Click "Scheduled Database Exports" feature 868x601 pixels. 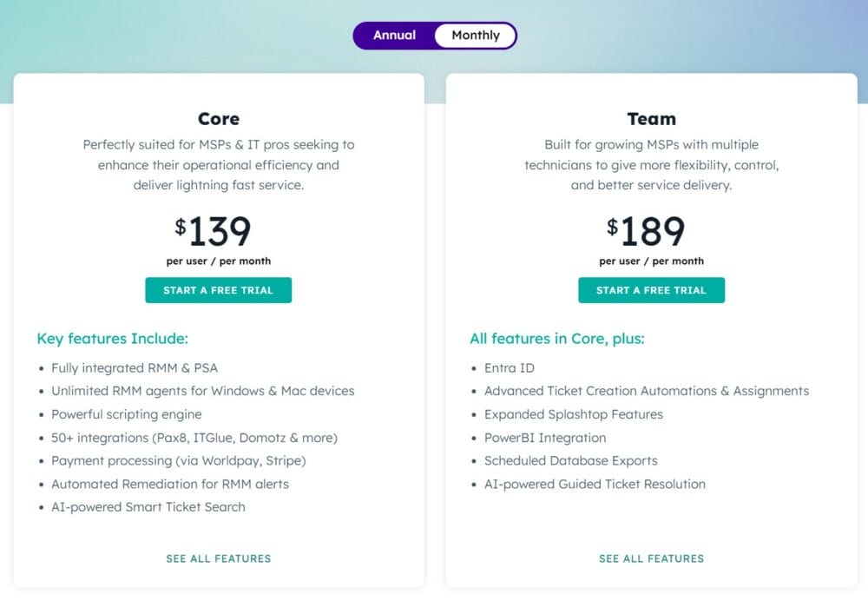[571, 461]
